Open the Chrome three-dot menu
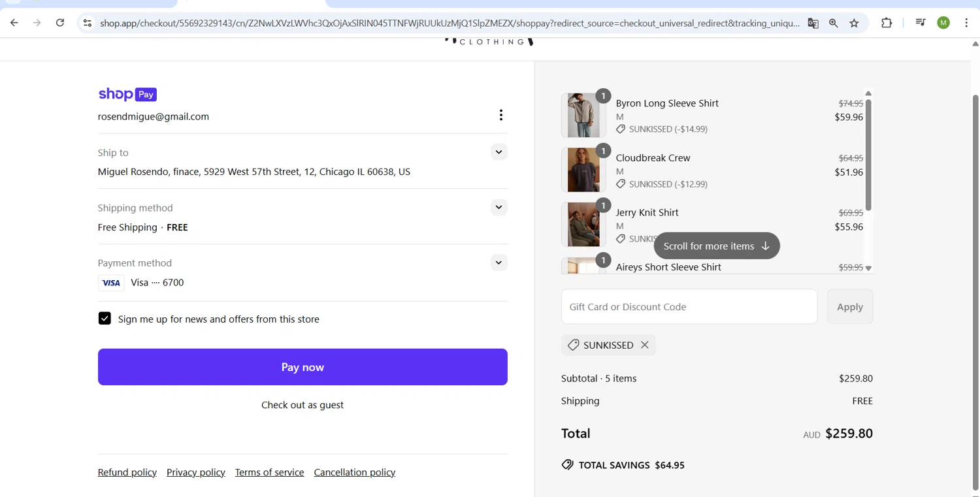The width and height of the screenshot is (980, 497). click(x=966, y=23)
